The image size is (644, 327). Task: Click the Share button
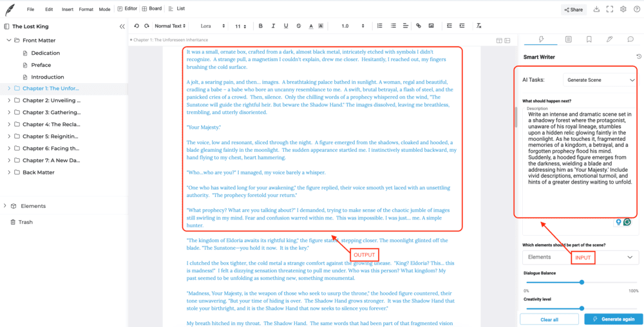(x=574, y=10)
